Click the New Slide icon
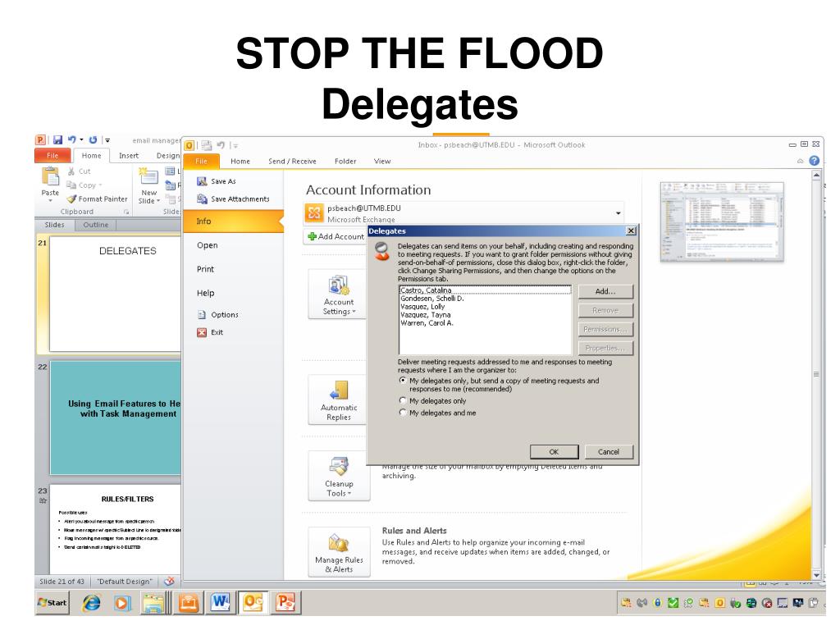 click(x=148, y=177)
